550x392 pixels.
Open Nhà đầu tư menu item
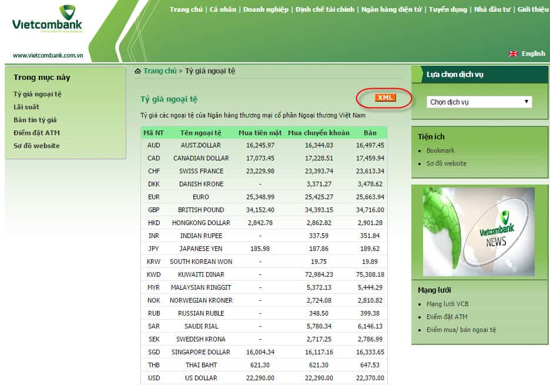(492, 9)
